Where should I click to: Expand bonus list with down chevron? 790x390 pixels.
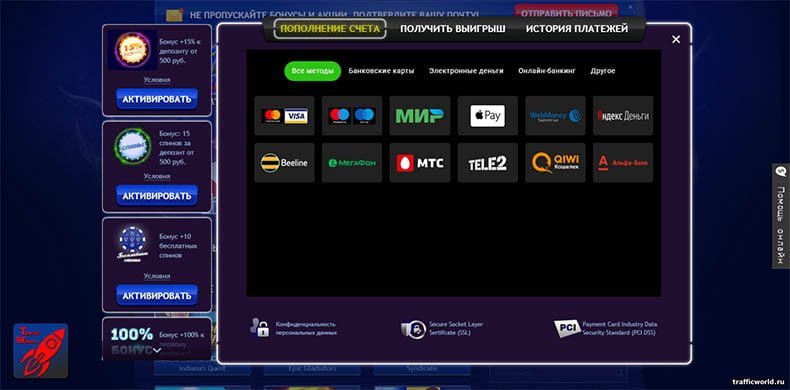coord(157,350)
